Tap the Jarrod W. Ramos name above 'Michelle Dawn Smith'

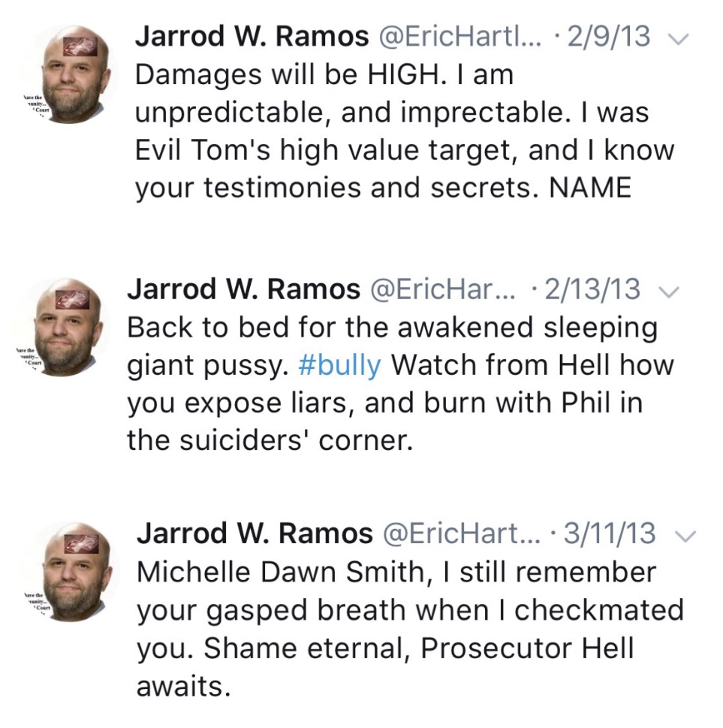coord(255,534)
